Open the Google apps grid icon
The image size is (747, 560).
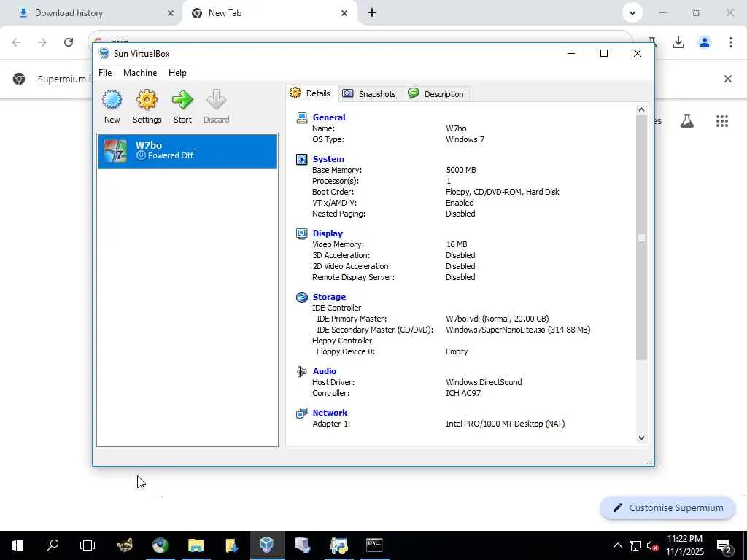point(721,121)
